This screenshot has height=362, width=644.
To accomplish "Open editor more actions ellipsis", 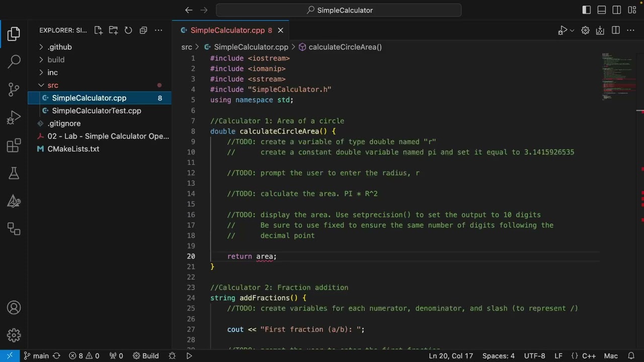I will click(x=630, y=30).
